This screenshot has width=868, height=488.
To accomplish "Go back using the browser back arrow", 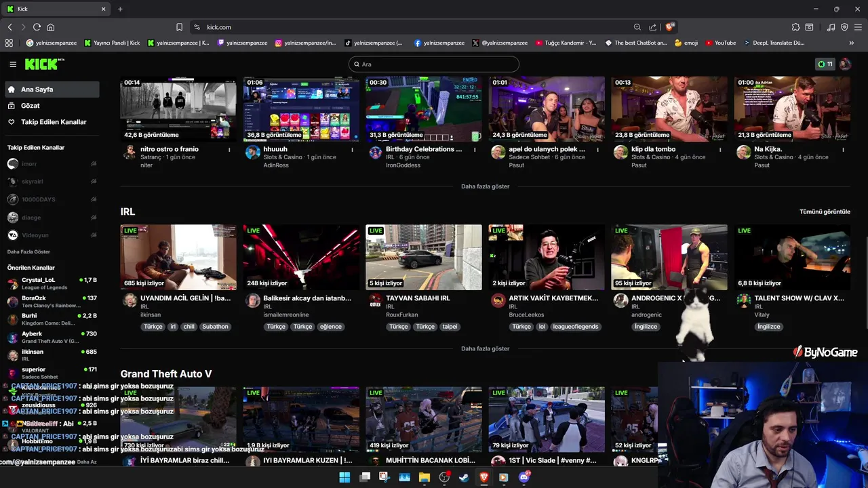I will (10, 27).
